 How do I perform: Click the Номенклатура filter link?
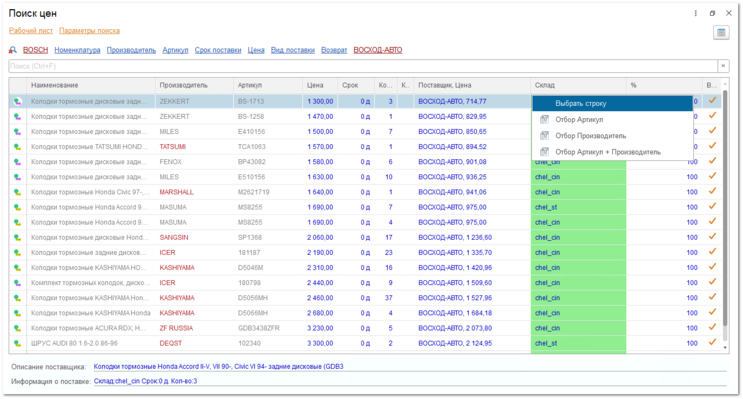[77, 50]
